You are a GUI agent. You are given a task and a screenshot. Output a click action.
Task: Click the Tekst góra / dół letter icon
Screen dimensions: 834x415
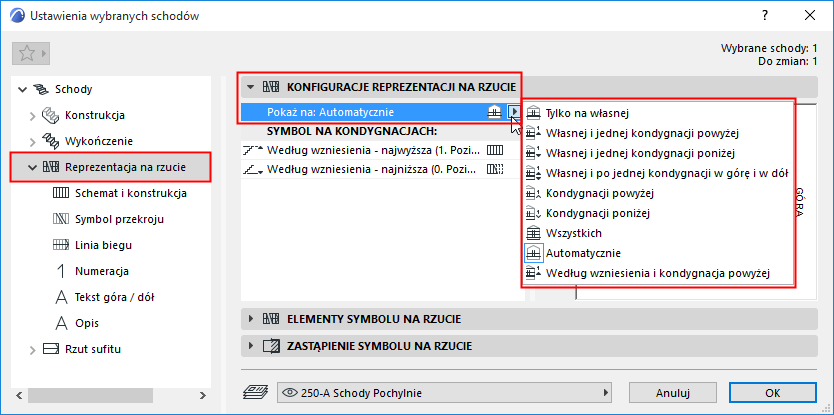62,297
